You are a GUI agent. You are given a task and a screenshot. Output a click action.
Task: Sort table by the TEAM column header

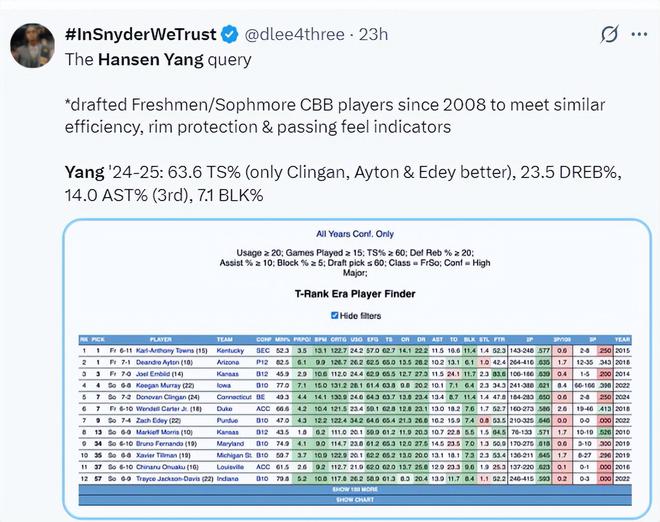pos(225,339)
